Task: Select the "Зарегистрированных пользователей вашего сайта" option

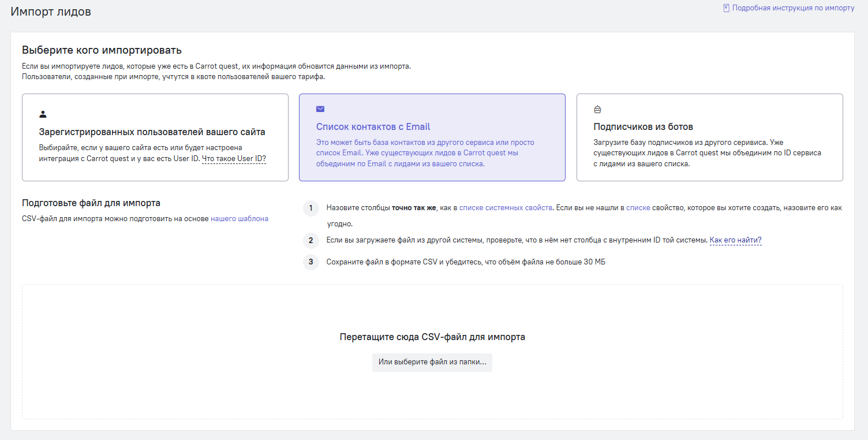Action: tap(152, 132)
